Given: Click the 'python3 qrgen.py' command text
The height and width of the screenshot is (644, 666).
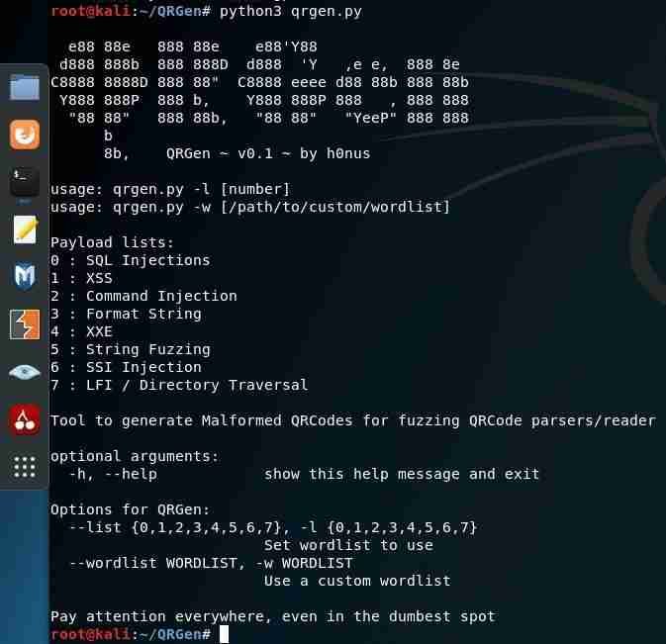Looking at the screenshot, I should (291, 11).
